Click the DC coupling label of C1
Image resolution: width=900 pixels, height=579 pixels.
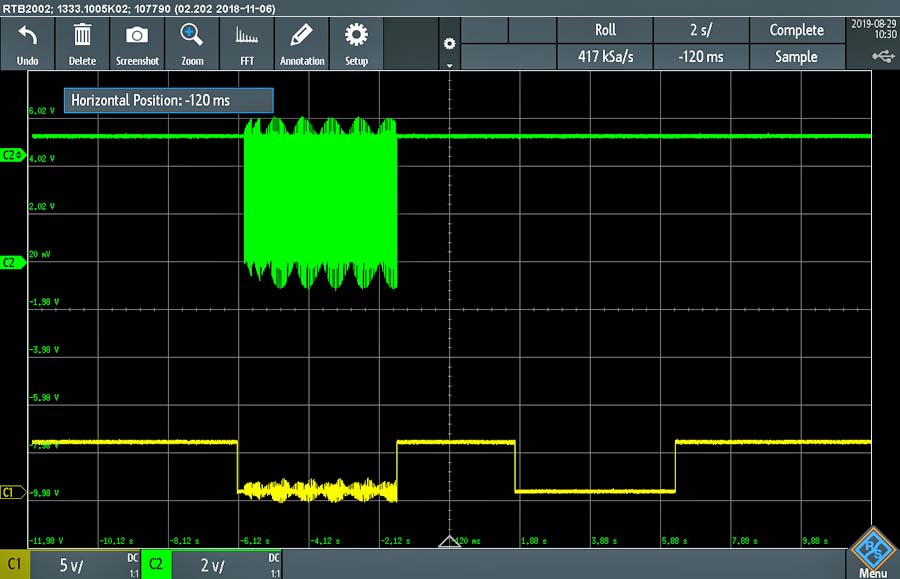coord(133,558)
